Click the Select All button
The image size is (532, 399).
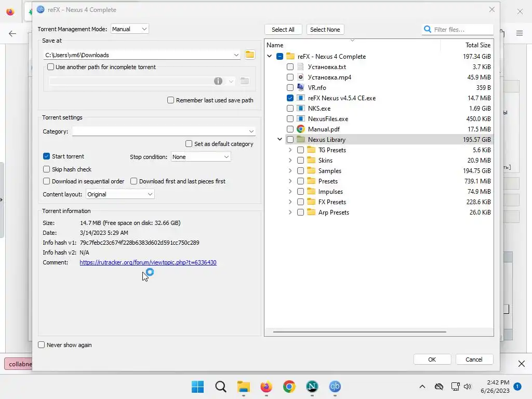[x=283, y=30]
